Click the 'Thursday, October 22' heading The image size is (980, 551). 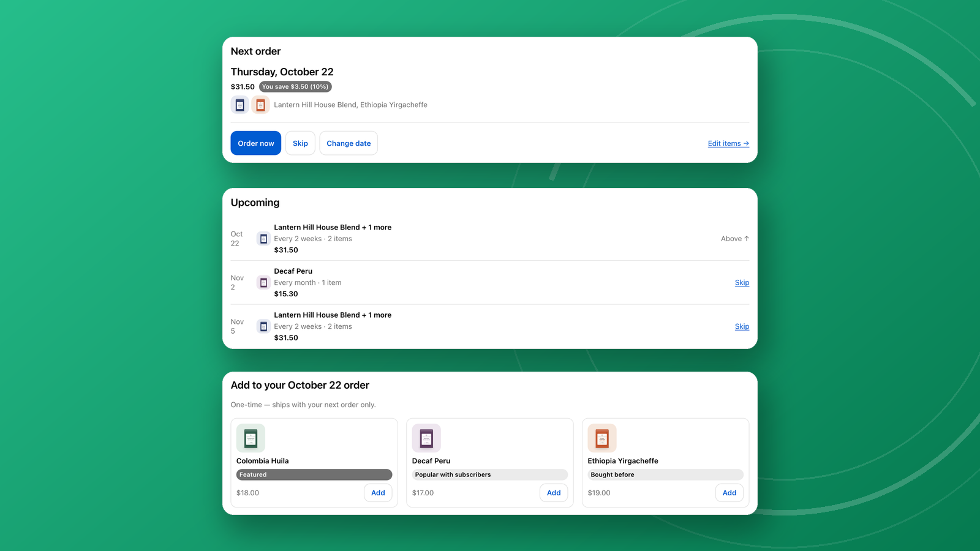pos(282,72)
